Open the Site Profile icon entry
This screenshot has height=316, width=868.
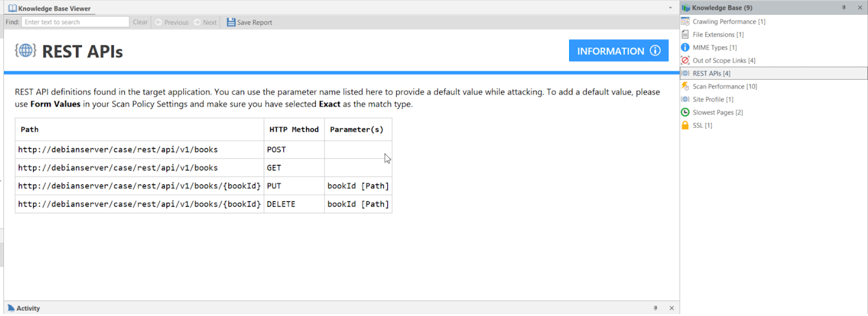pyautogui.click(x=685, y=99)
